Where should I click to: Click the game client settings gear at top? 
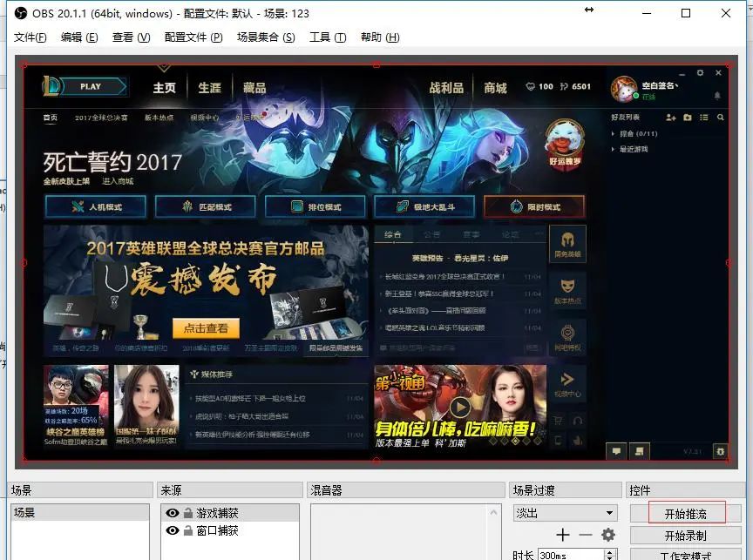pos(700,73)
